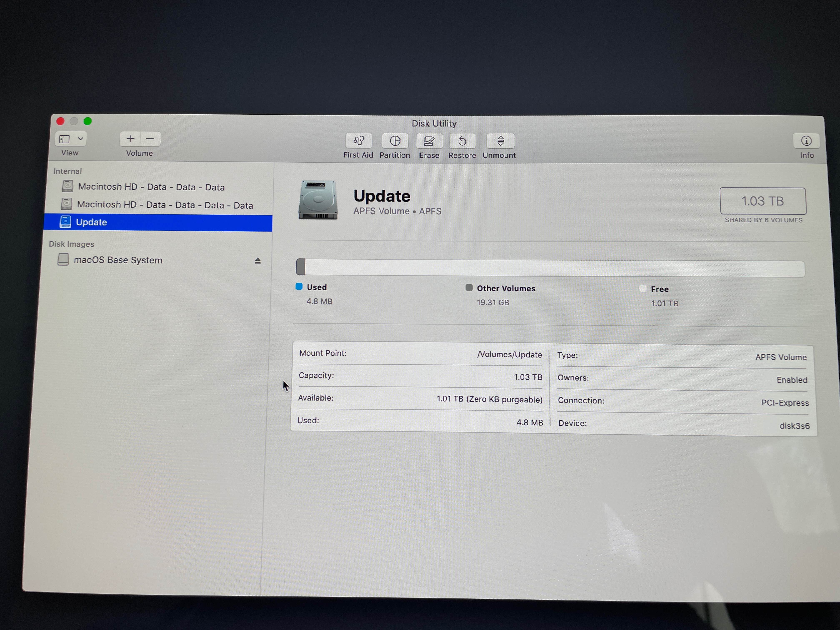Image resolution: width=840 pixels, height=630 pixels.
Task: Click the gray Other Volumes swatch
Action: point(469,287)
